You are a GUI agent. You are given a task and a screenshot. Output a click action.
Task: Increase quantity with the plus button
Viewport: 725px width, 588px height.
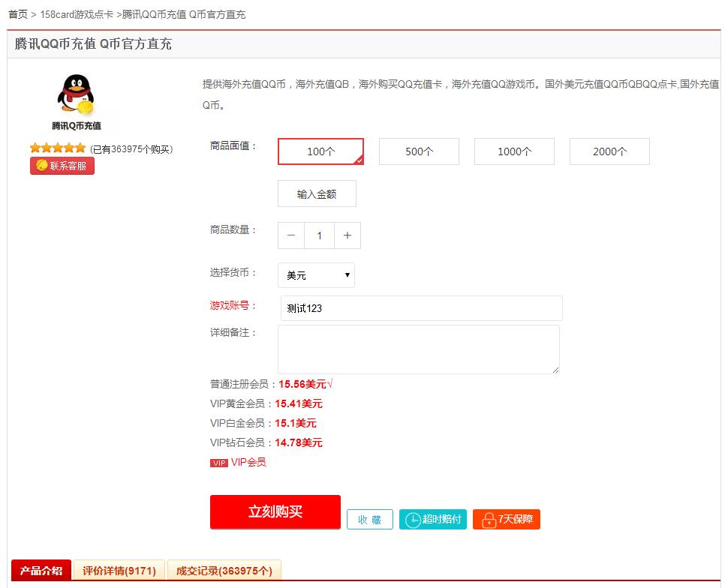tap(347, 235)
